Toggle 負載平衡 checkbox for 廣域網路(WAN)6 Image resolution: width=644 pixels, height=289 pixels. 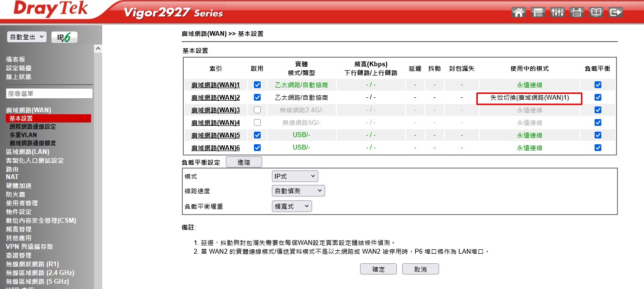598,148
